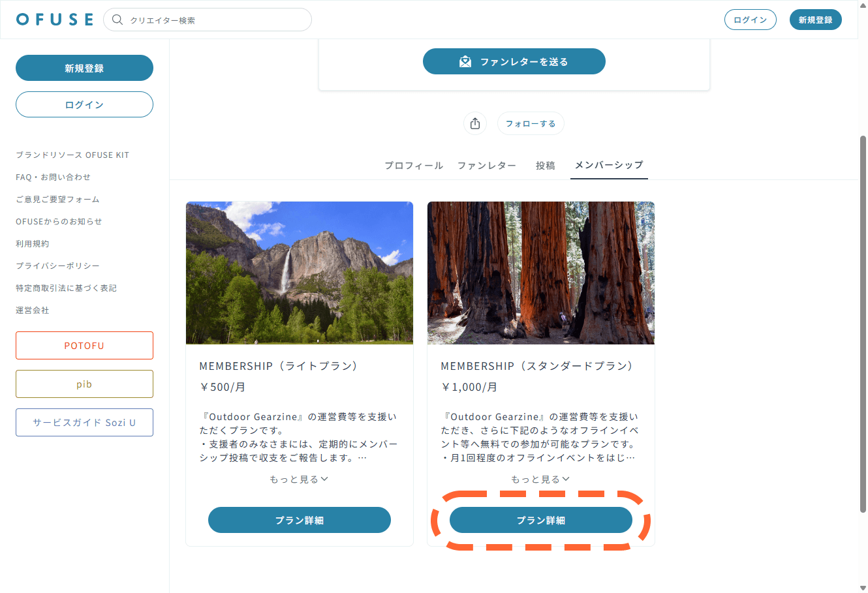
Task: Click the fan letter envelope icon
Action: [x=465, y=62]
